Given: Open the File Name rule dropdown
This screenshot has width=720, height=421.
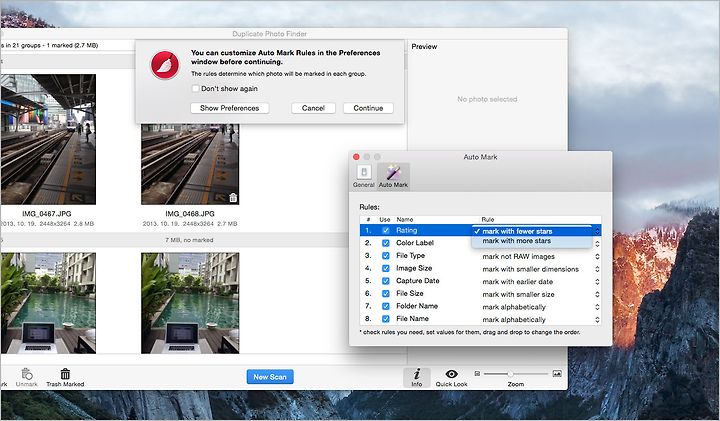Looking at the screenshot, I should pyautogui.click(x=540, y=320).
